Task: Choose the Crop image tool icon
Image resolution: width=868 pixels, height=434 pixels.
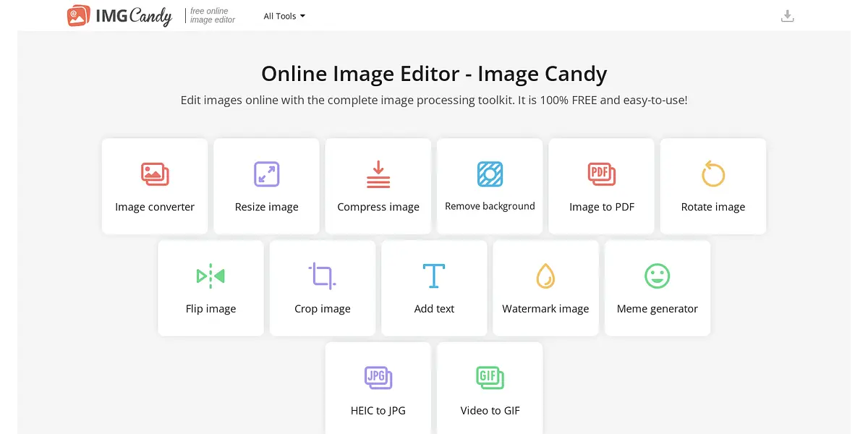Action: 322,276
